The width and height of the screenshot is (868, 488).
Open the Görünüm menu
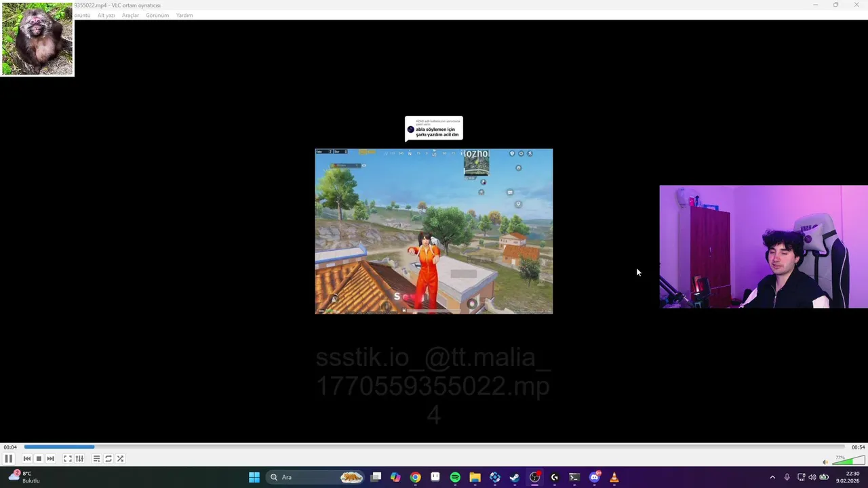click(x=157, y=15)
